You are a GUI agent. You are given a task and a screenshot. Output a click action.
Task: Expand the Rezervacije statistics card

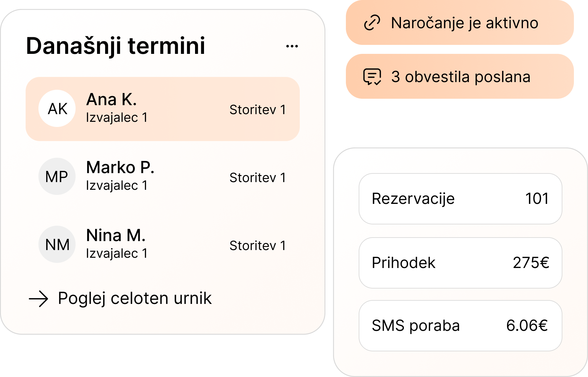click(x=460, y=199)
